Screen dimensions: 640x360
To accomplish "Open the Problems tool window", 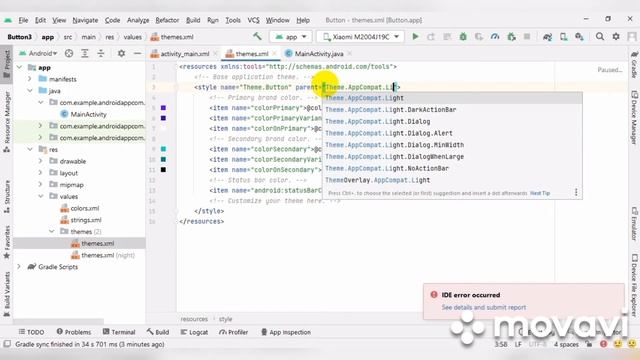I will 74,332.
